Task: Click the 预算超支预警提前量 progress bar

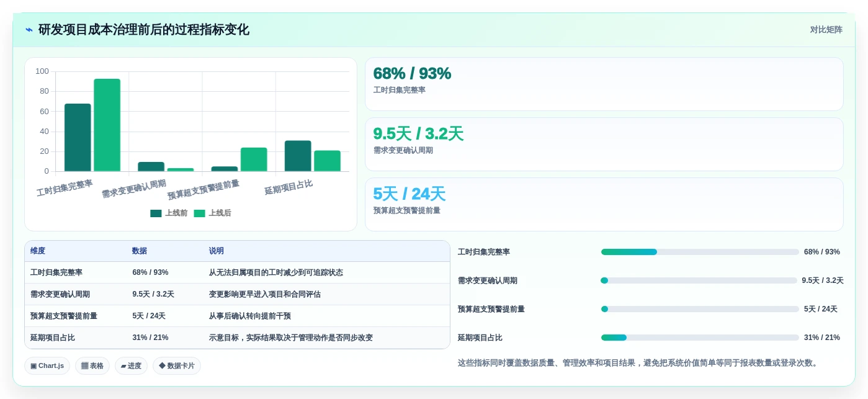Action: [700, 309]
